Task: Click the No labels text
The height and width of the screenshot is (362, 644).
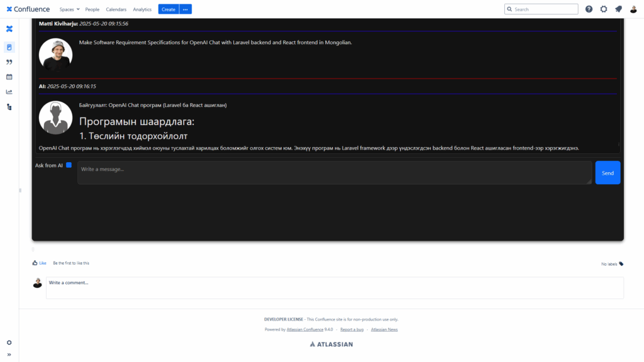Action: (x=609, y=264)
